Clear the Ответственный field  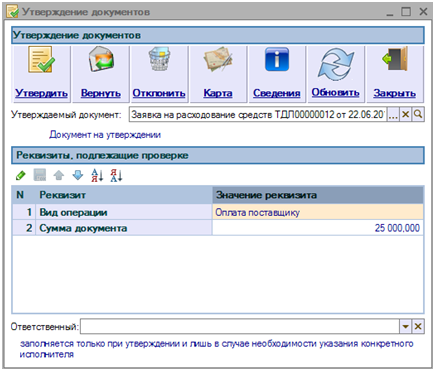(x=418, y=326)
